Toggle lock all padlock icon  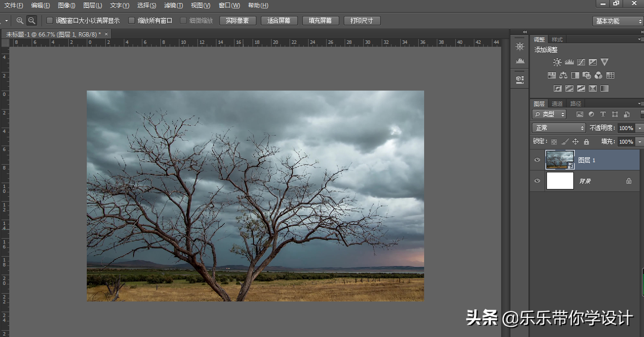click(x=586, y=142)
